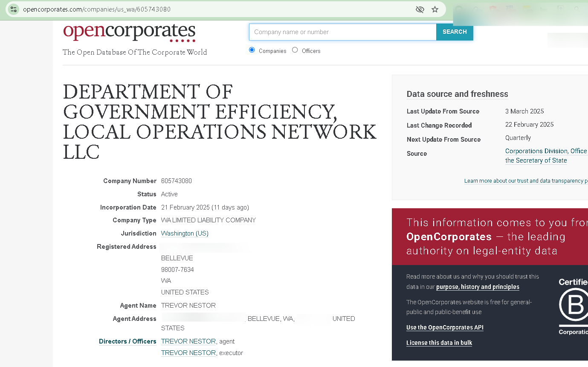Click the Agent Address label
This screenshot has height=367, width=588.
coord(134,319)
